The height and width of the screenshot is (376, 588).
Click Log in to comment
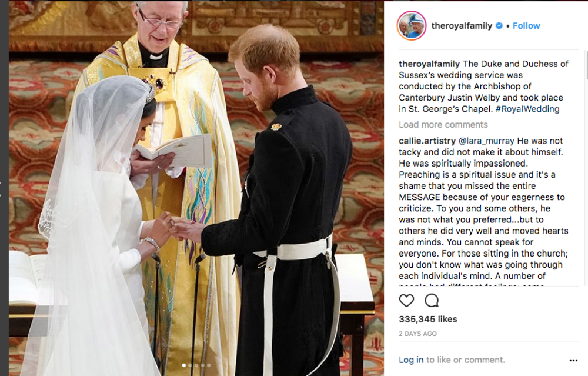(411, 360)
